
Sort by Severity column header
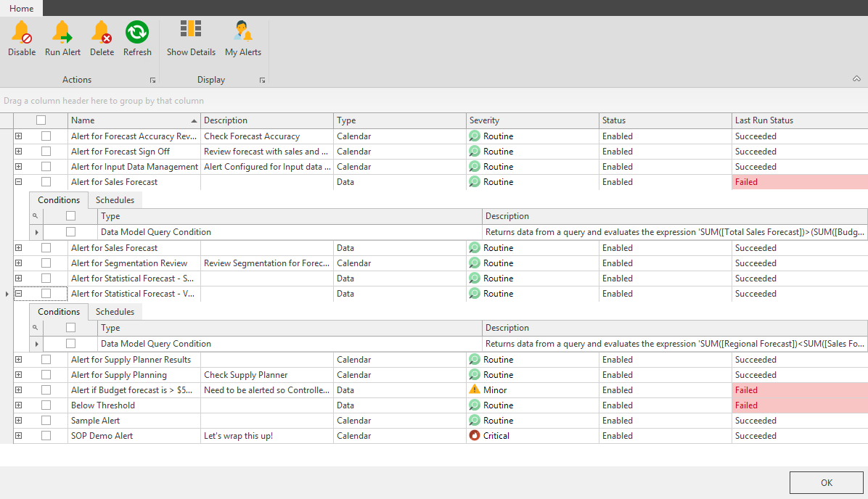tap(533, 120)
